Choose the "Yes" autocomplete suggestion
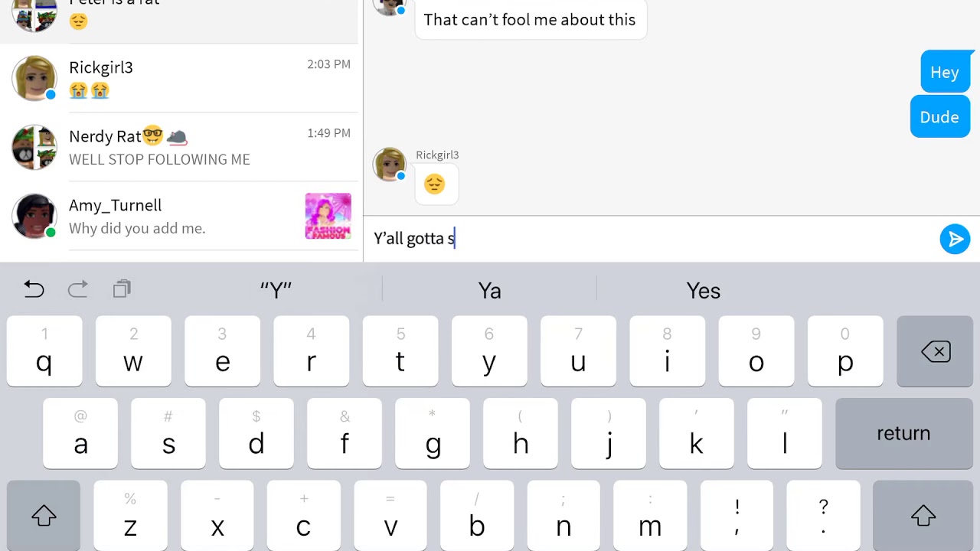The height and width of the screenshot is (551, 980). point(703,291)
